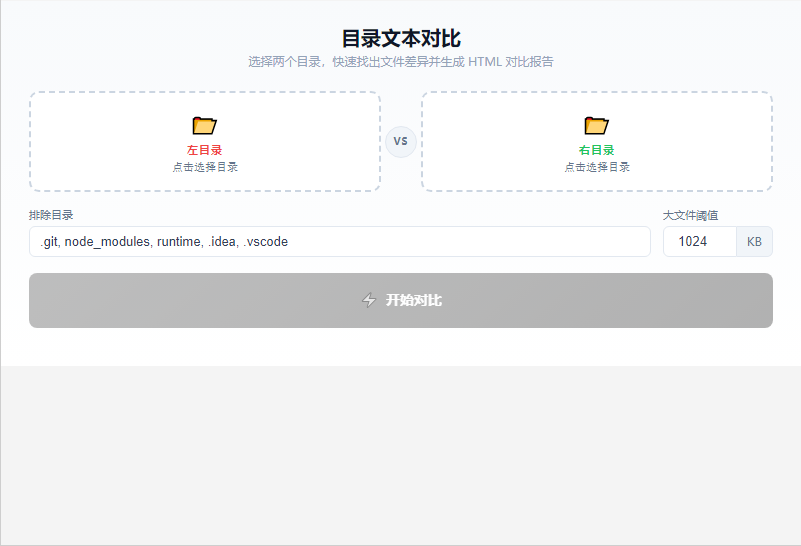
Task: Click the 目录文本对比 title
Action: 401,38
